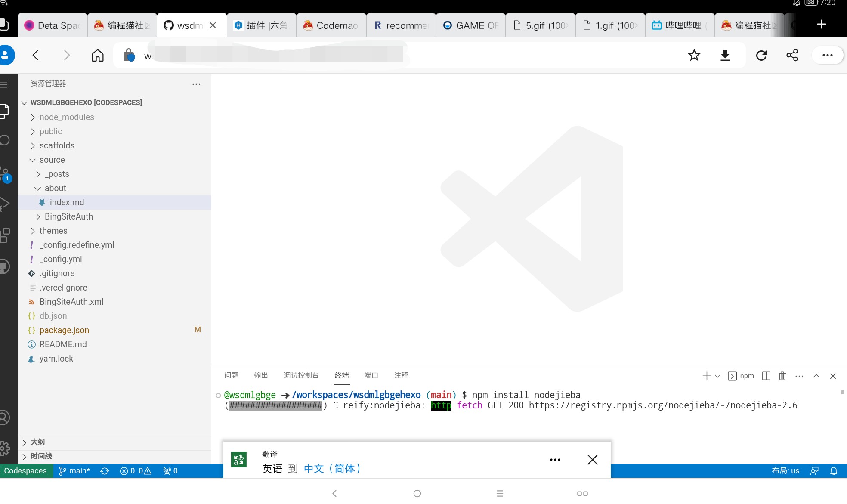The width and height of the screenshot is (847, 504).
Task: Open Run and Debug view
Action: (5, 204)
